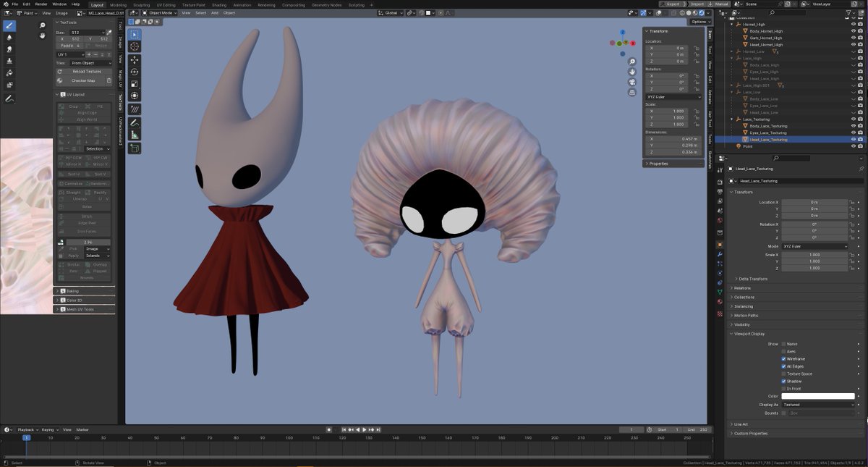Image resolution: width=868 pixels, height=467 pixels.
Task: Toggle camera view gizmo in viewport
Action: [632, 82]
